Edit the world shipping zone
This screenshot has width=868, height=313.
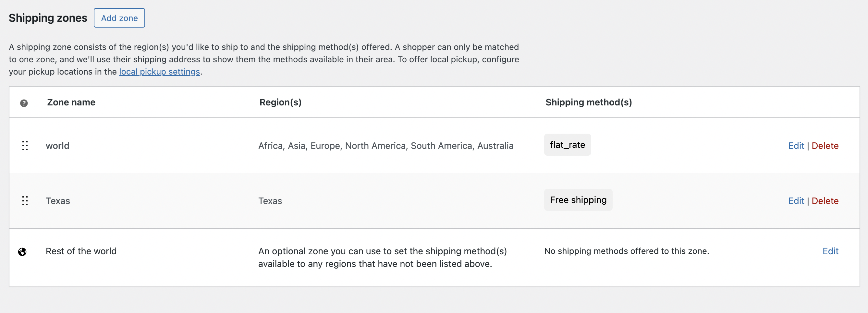coord(796,146)
